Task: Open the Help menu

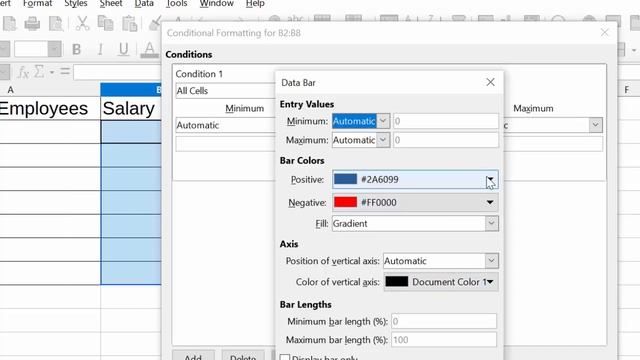Action: [255, 4]
